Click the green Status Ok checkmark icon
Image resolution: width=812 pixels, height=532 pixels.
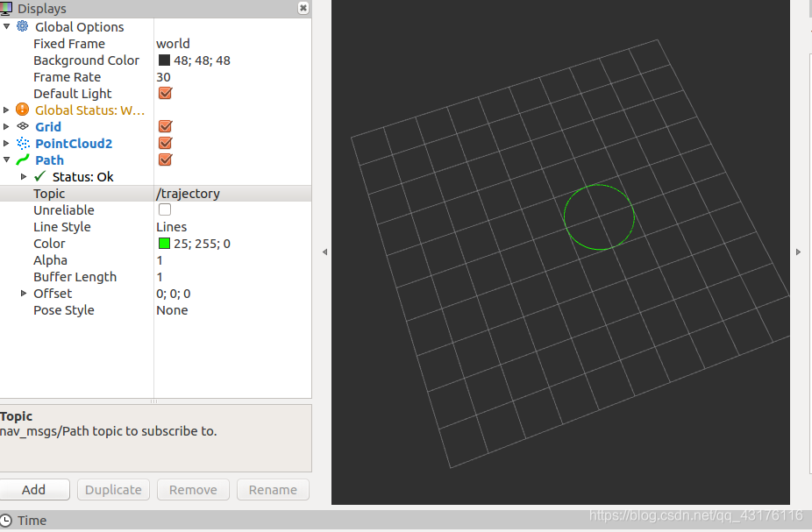pyautogui.click(x=39, y=176)
